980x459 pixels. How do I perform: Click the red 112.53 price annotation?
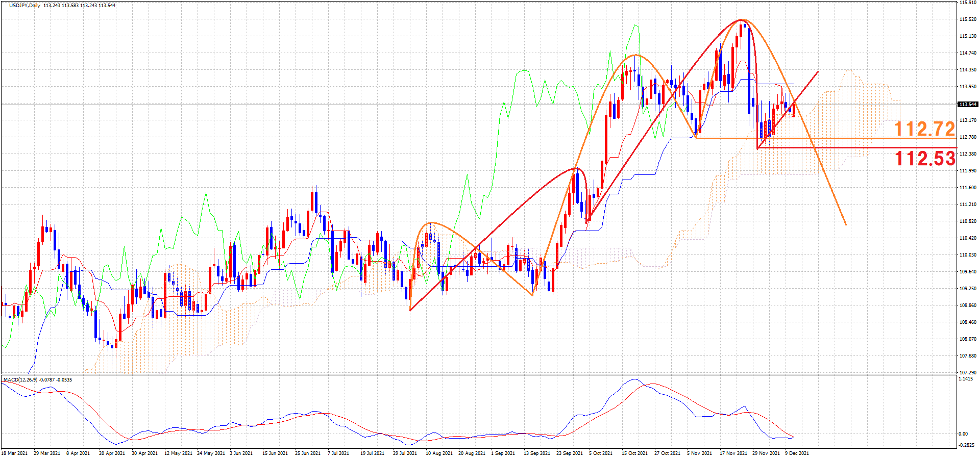pyautogui.click(x=925, y=158)
